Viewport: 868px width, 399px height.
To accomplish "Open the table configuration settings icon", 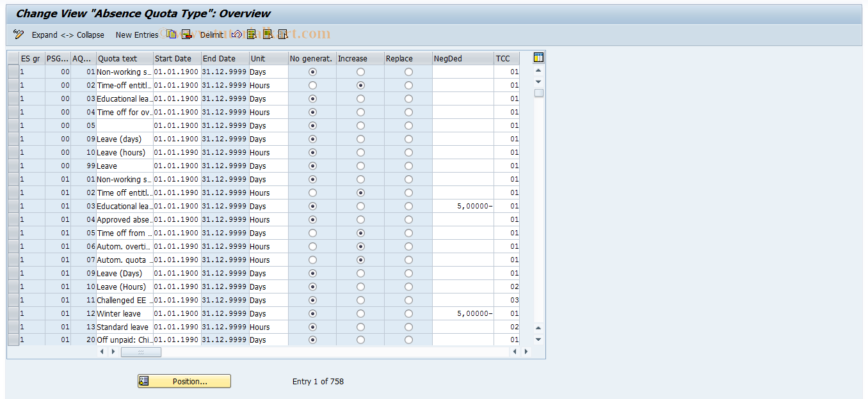I will point(538,58).
